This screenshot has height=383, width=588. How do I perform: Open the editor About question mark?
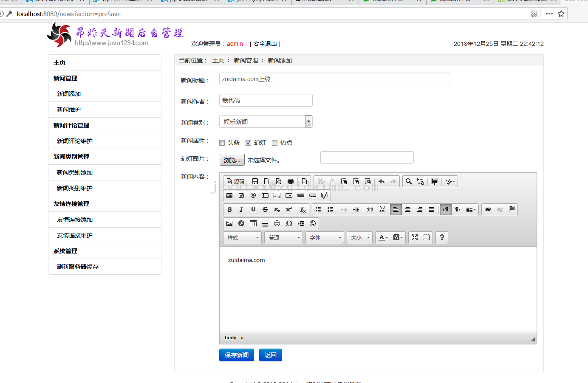[x=442, y=237]
